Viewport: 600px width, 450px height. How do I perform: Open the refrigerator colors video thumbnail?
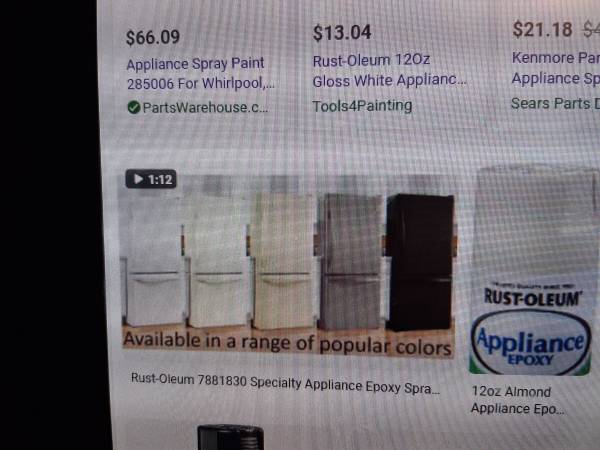(x=288, y=264)
